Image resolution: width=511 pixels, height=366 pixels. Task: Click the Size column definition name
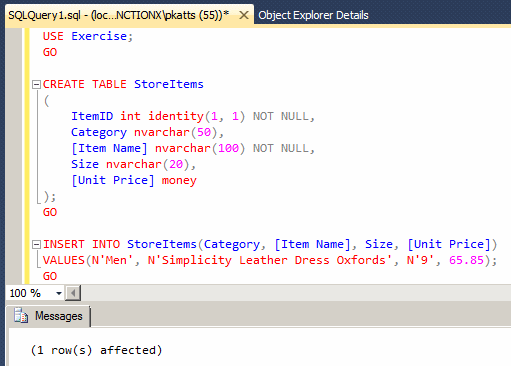coord(85,164)
